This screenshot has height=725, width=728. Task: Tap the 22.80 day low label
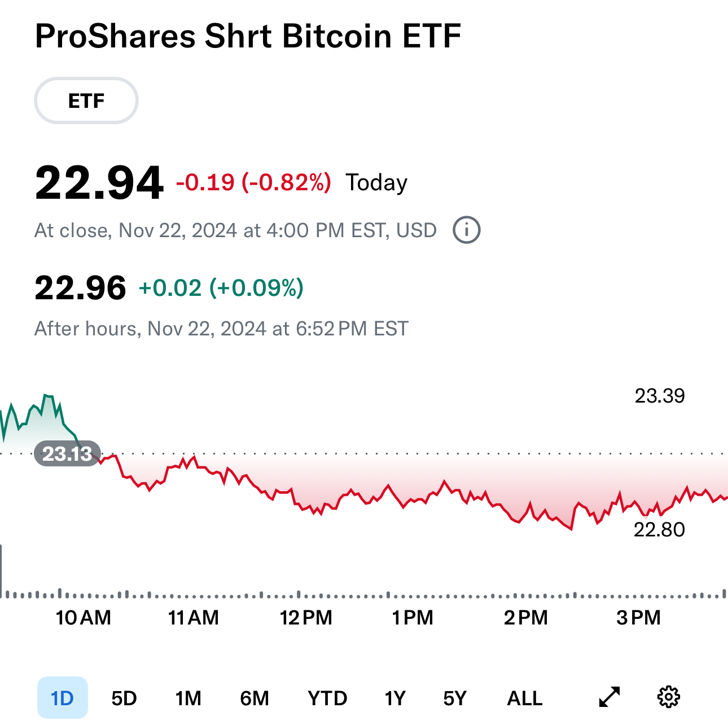(x=659, y=530)
